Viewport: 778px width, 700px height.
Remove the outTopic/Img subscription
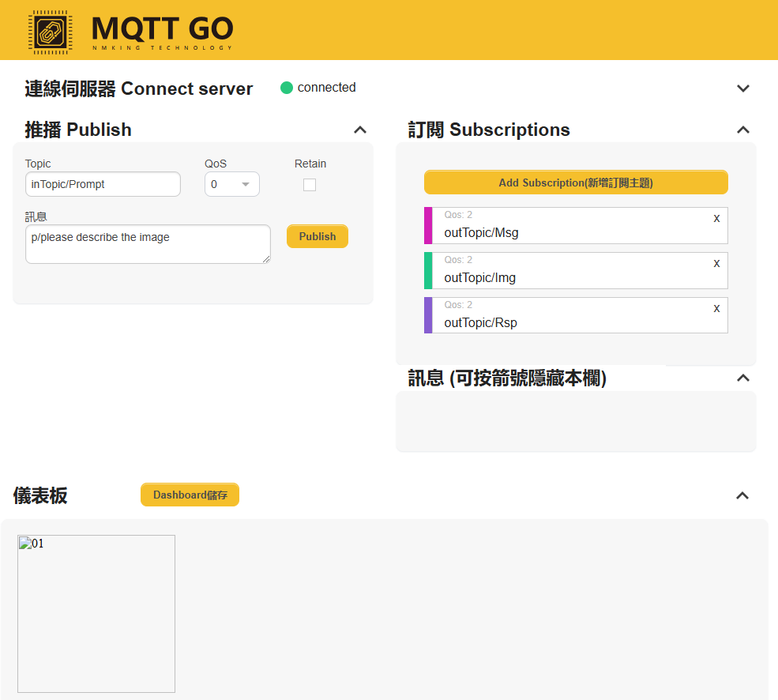[716, 263]
